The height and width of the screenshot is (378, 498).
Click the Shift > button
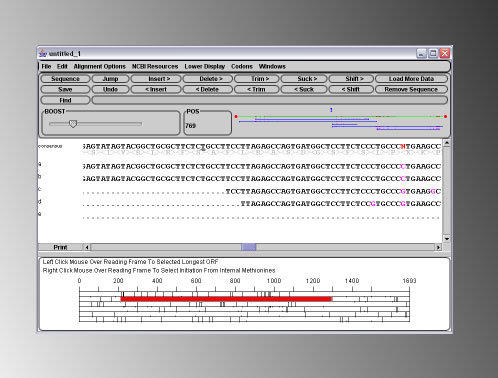[x=351, y=79]
